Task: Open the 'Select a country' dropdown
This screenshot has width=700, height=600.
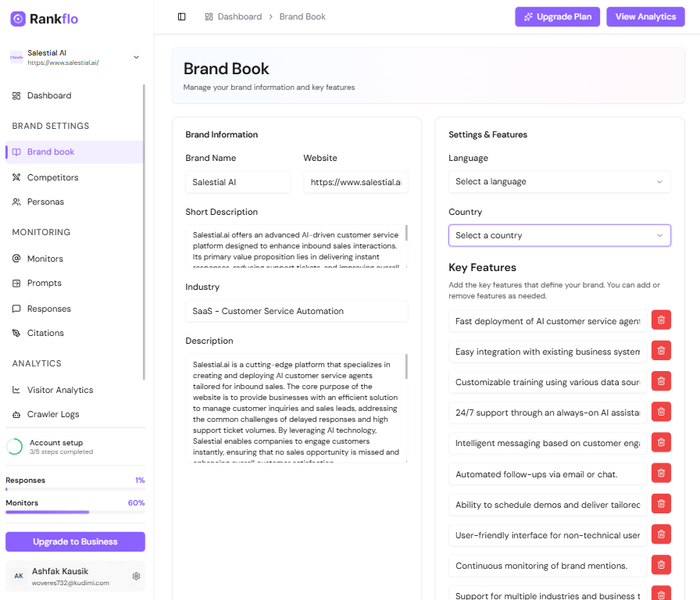Action: click(x=559, y=235)
